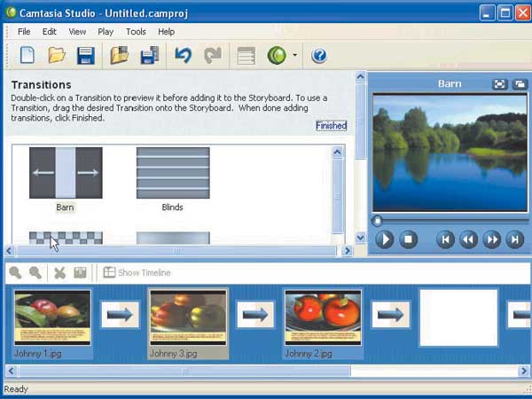Play the transition preview
The width and height of the screenshot is (532, 399).
[385, 239]
